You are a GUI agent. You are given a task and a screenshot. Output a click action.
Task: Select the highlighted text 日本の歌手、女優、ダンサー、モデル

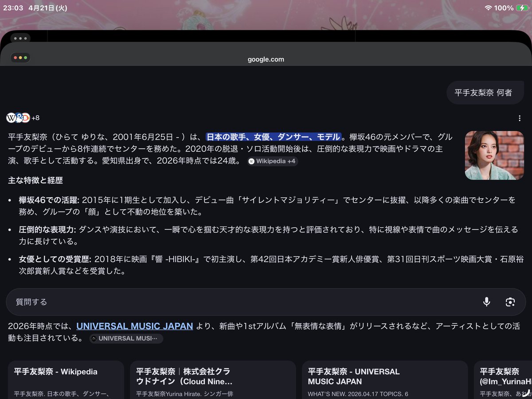point(274,137)
